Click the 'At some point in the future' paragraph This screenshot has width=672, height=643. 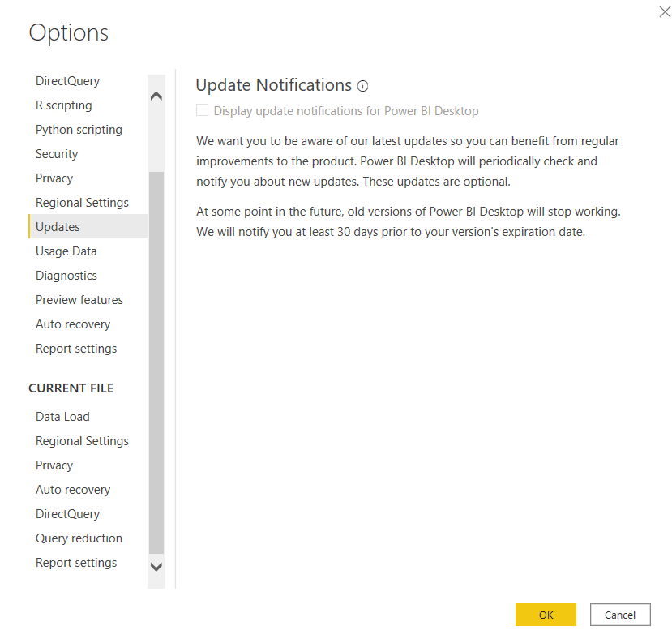tap(409, 221)
